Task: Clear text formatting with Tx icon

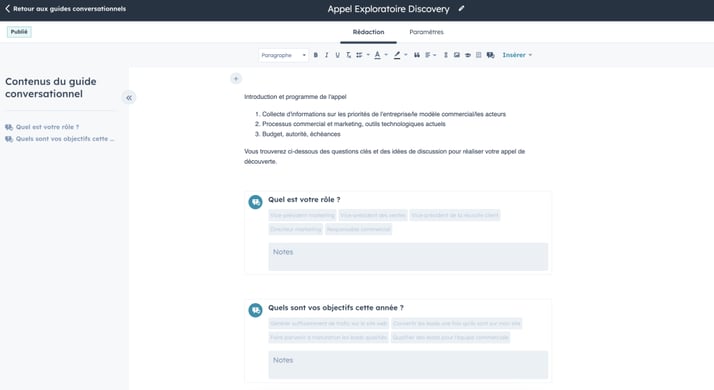Action: click(x=348, y=55)
